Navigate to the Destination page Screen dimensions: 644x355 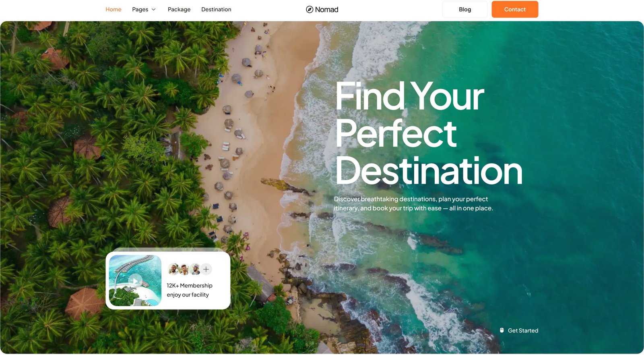[x=216, y=9]
